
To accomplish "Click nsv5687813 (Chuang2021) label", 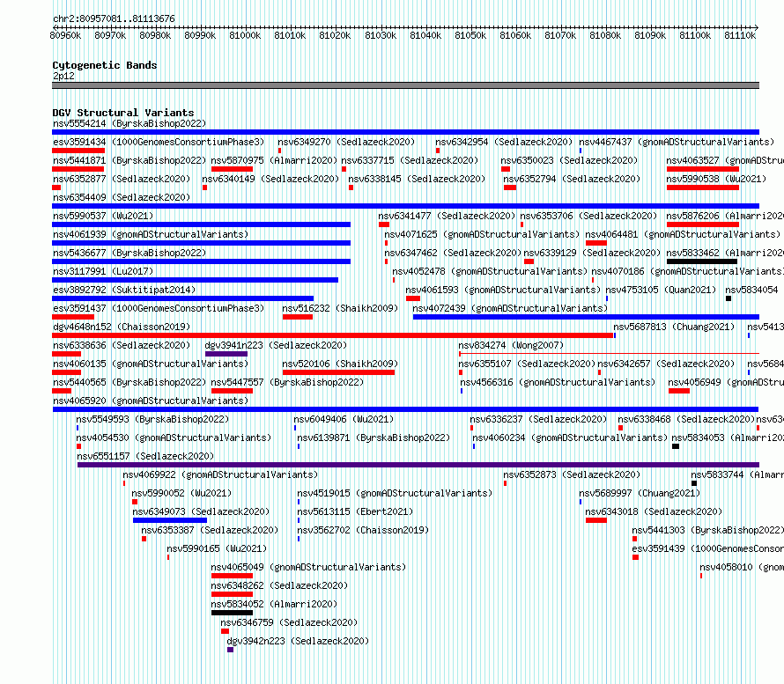I will [674, 327].
